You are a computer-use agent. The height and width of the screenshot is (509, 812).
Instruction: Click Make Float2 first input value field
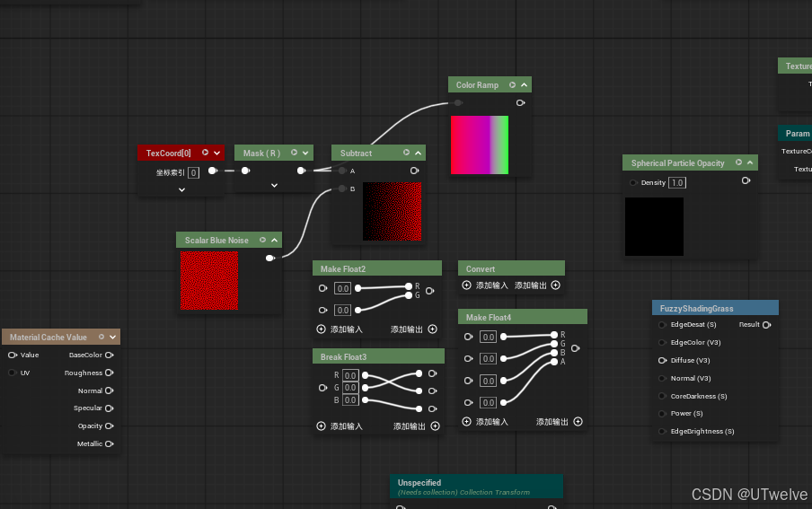342,288
